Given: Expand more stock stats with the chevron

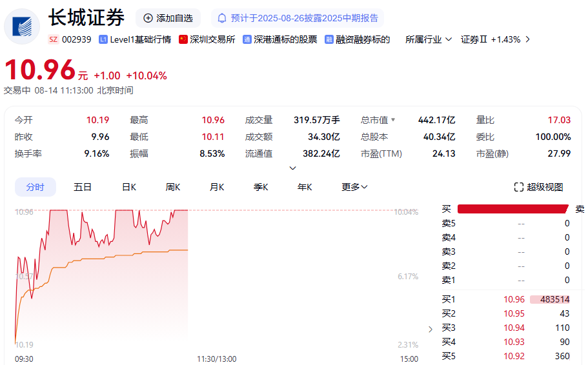Looking at the screenshot, I should (292, 168).
